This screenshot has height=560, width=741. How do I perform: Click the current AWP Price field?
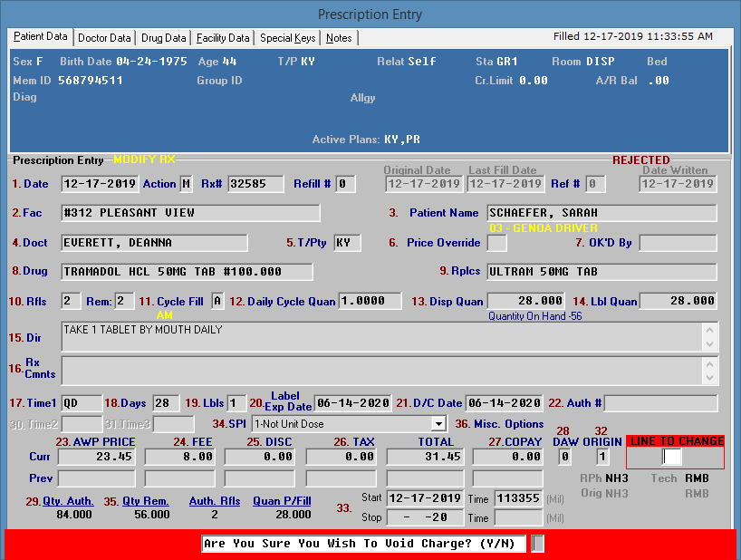(96, 458)
